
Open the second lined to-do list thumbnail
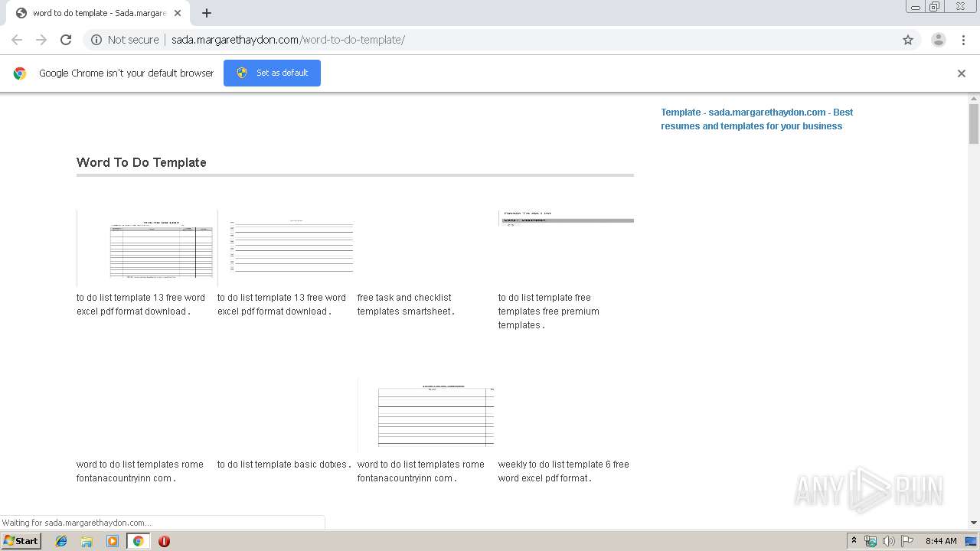tap(286, 248)
